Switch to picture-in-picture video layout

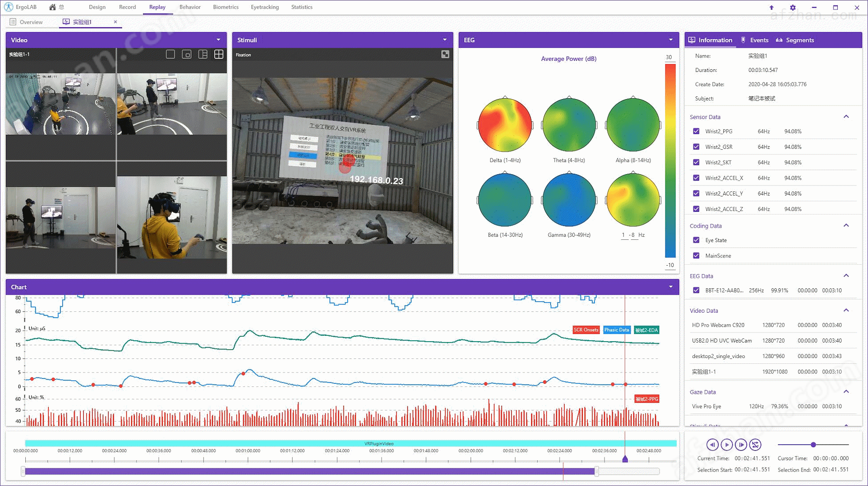(x=186, y=54)
